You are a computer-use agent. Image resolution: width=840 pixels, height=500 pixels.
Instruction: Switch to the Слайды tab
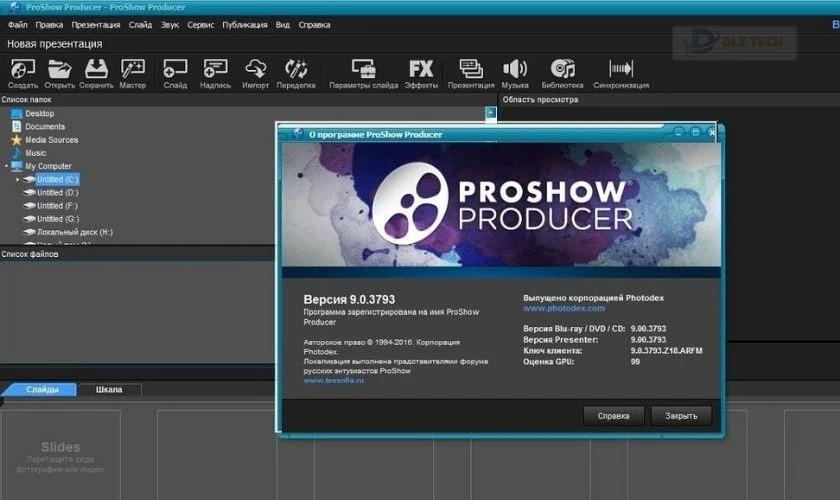click(x=42, y=390)
